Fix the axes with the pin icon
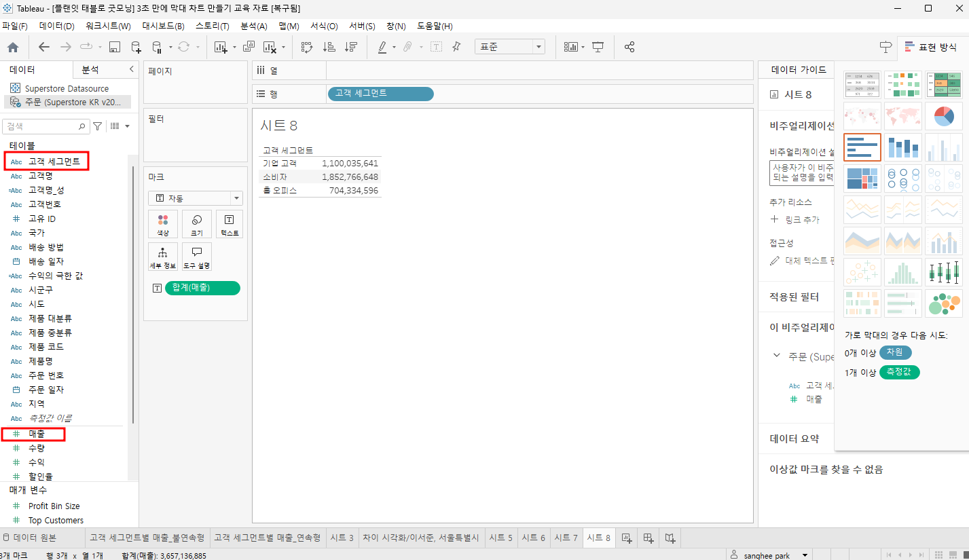Viewport: 969px width, 560px height. pos(456,47)
